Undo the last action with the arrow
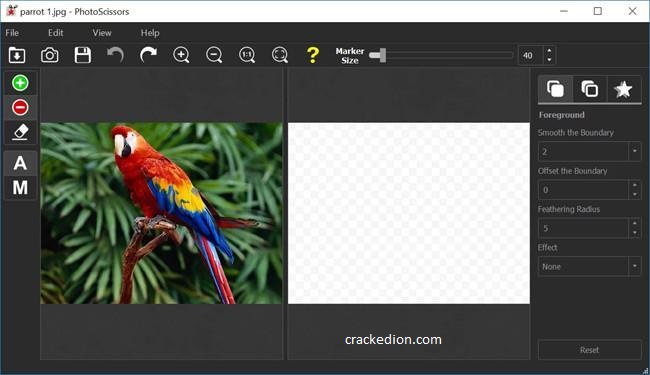The image size is (650, 375). 115,55
